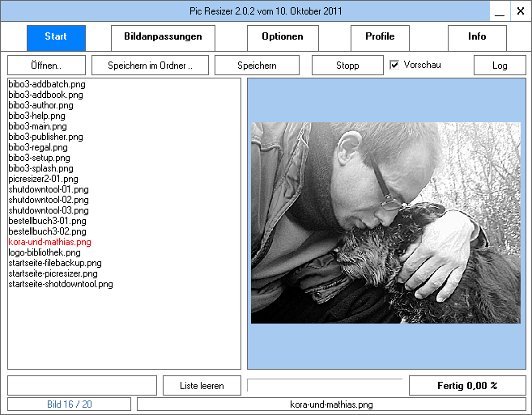Toggle the Vorschau checkbox
This screenshot has width=532, height=415.
394,65
